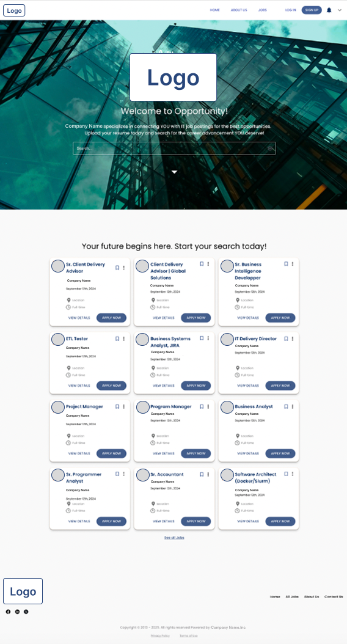Click the Business Analyst company avatar

(x=227, y=408)
